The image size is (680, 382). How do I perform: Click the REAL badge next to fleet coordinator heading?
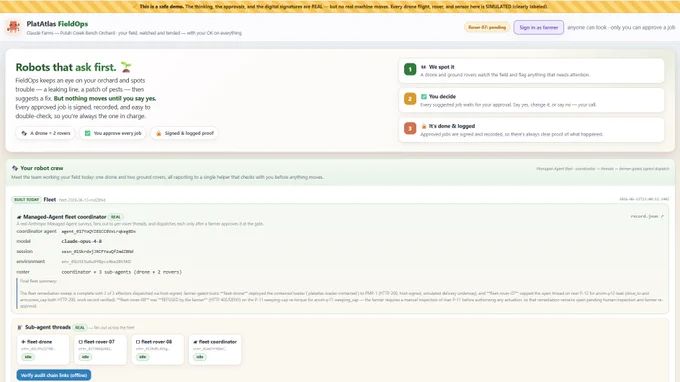115,217
